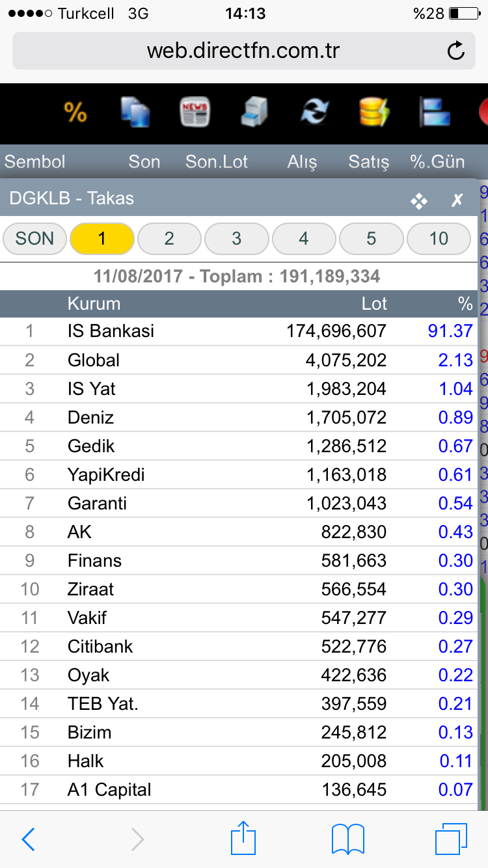Select the 1 day period tab
This screenshot has height=868, width=488.
[102, 239]
